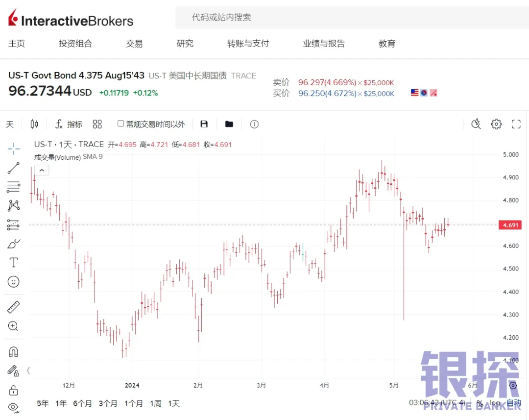
Task: Toggle magnet mode for drawings
Action: [14, 352]
